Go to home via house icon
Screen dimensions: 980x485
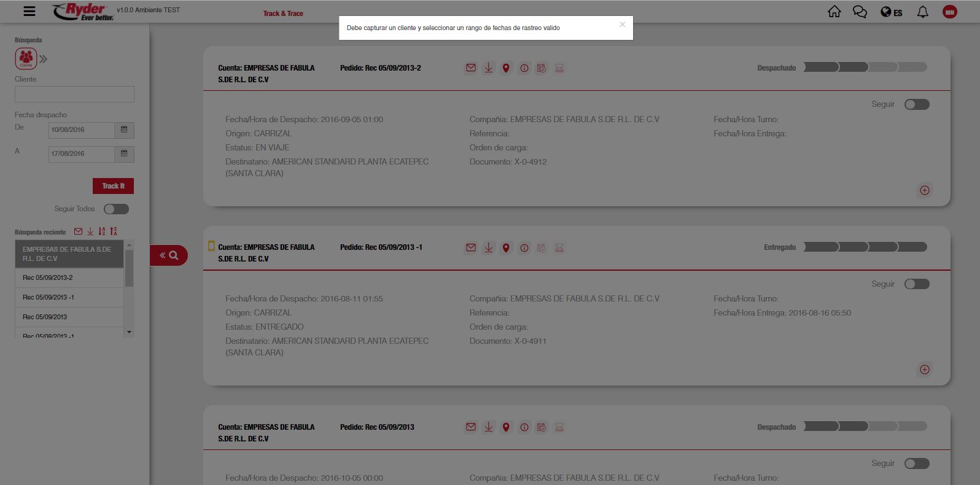834,12
